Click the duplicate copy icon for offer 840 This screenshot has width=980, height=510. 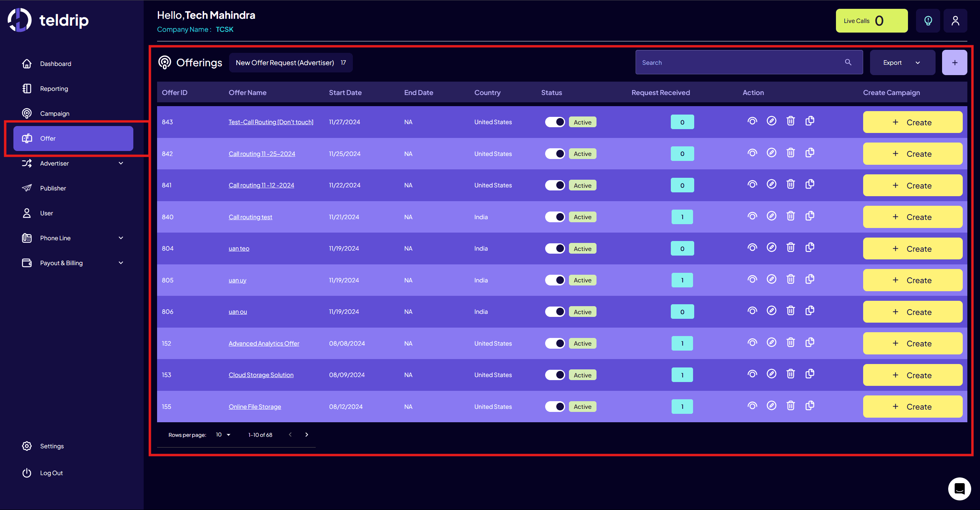pyautogui.click(x=810, y=216)
